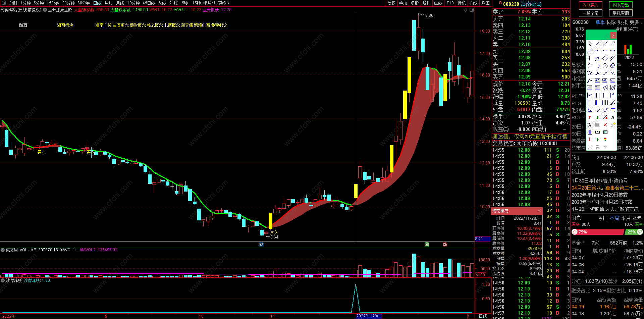
Task: Switch chart period to 15秒
Action: [196, 3]
